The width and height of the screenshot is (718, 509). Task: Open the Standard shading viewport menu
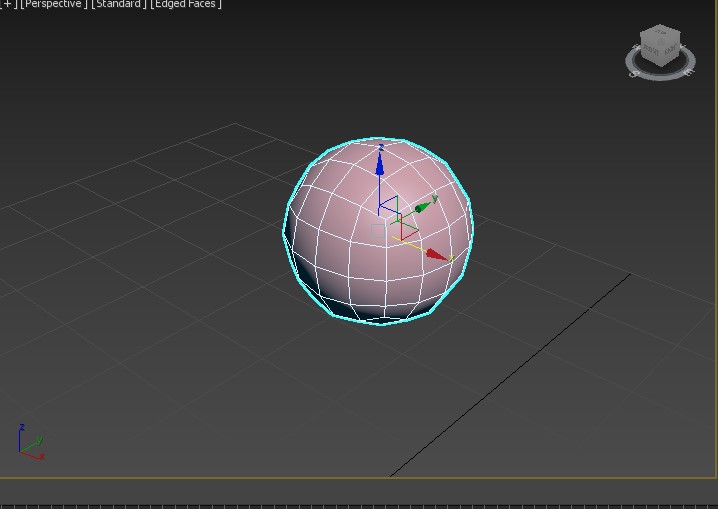click(119, 4)
